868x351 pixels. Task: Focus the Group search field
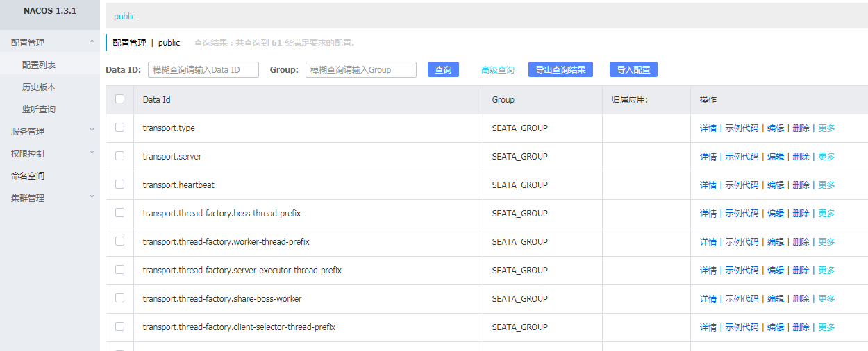click(x=361, y=69)
